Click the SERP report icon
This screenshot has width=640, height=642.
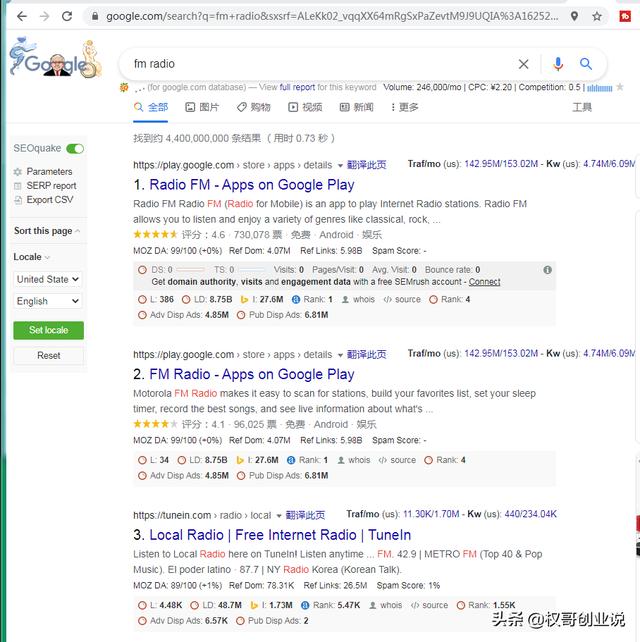point(18,186)
